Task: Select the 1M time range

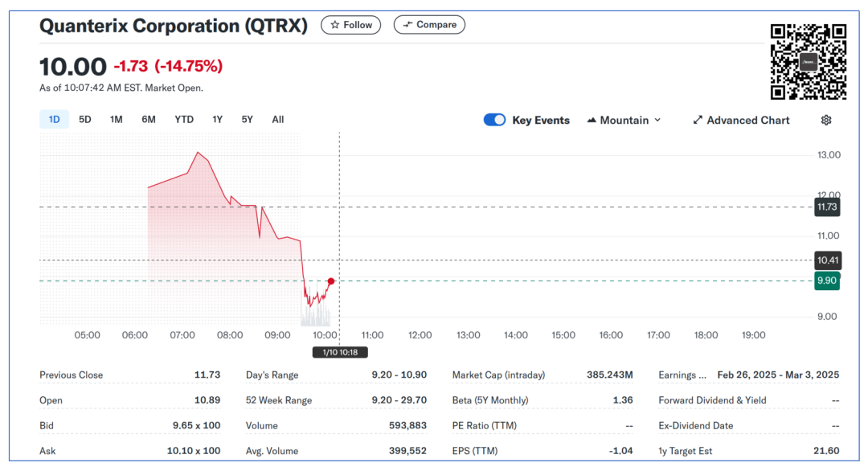Action: [x=117, y=120]
